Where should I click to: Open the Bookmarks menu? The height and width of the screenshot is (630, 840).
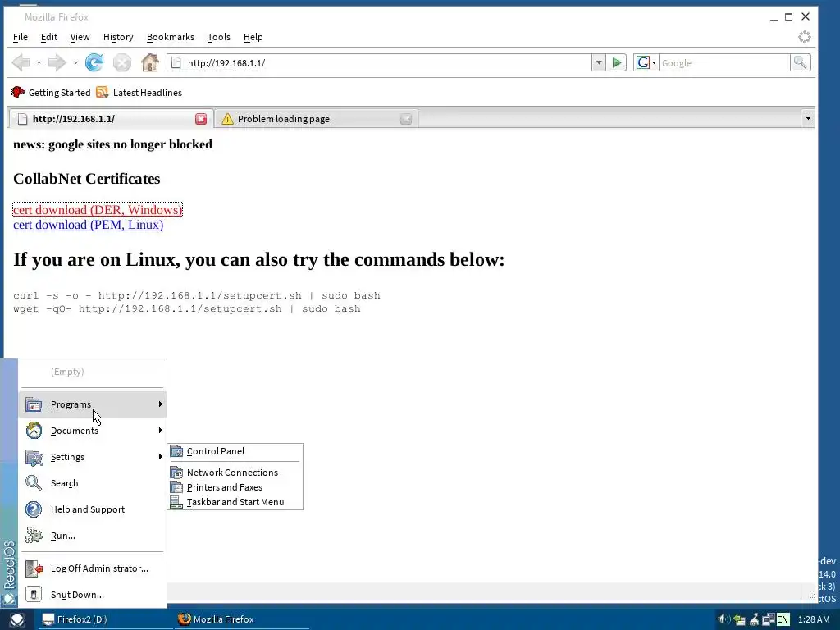point(171,37)
